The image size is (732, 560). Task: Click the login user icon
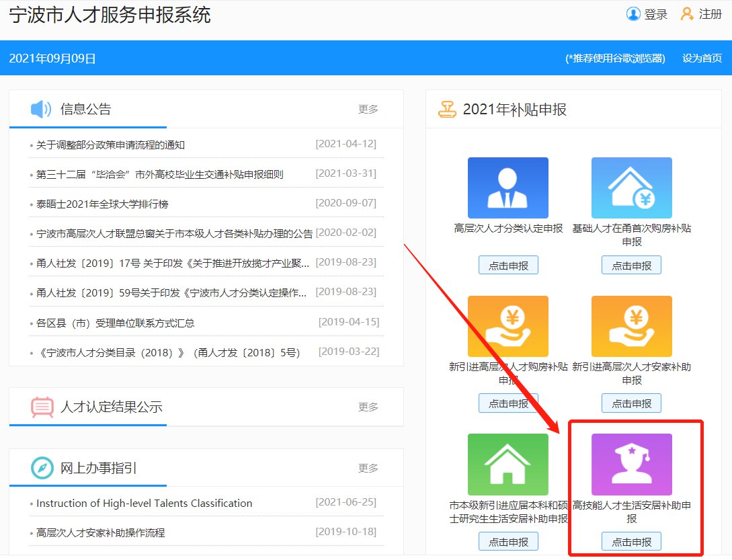point(633,14)
